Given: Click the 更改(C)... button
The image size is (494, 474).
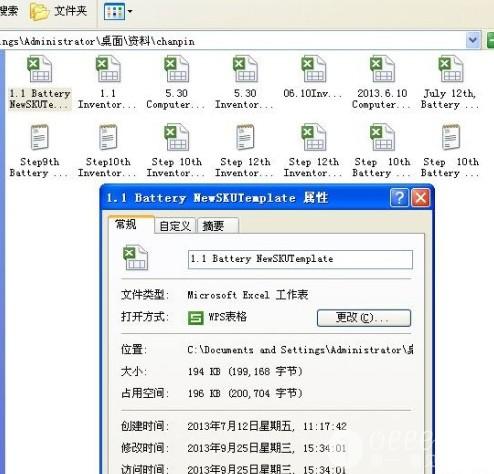Looking at the screenshot, I should tap(364, 318).
